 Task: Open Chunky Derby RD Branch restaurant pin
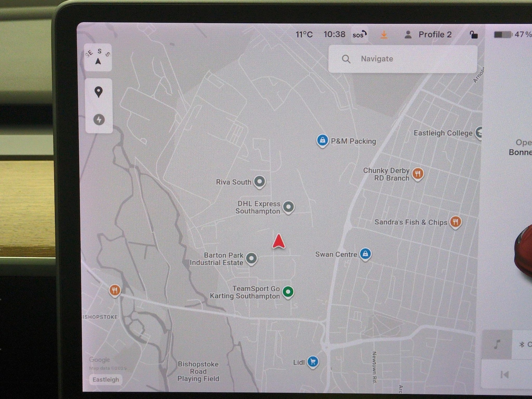[x=418, y=174]
